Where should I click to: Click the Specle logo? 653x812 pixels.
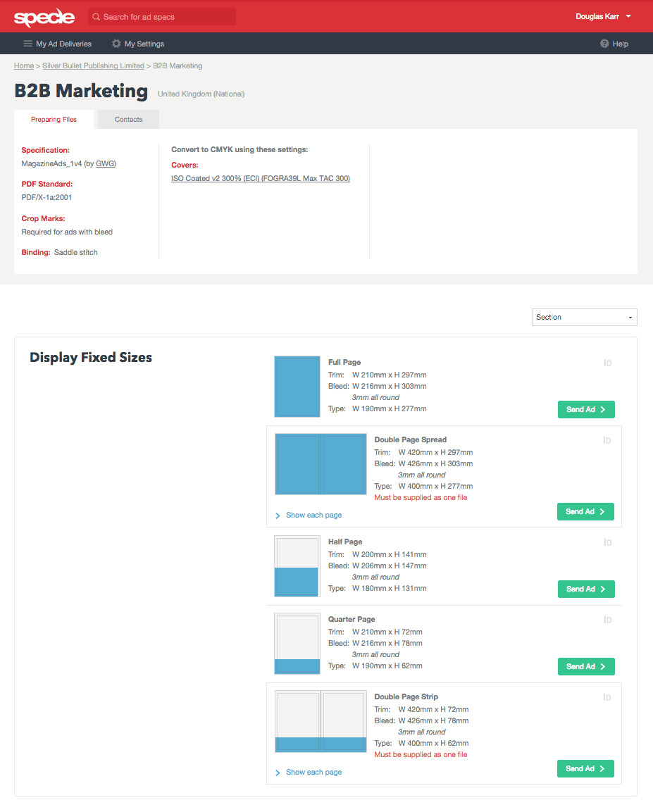[x=44, y=17]
